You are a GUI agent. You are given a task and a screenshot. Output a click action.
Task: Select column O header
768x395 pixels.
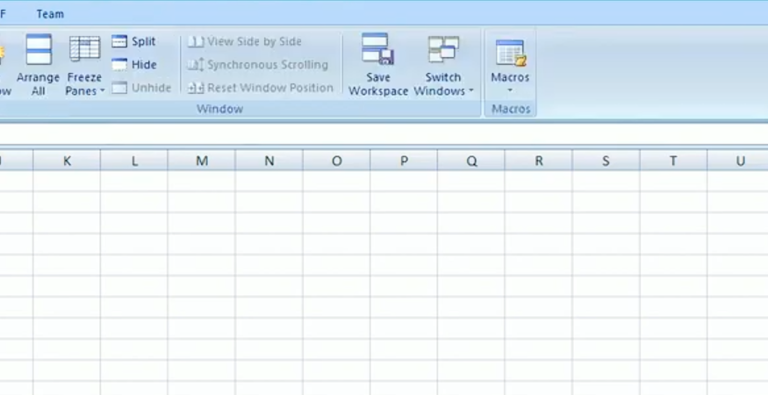[337, 161]
